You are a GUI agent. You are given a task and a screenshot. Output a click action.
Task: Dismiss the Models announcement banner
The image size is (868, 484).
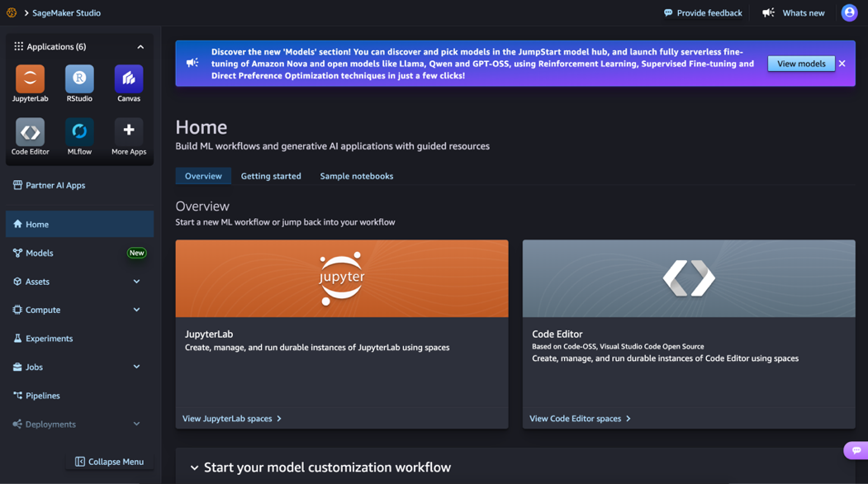[x=842, y=64]
